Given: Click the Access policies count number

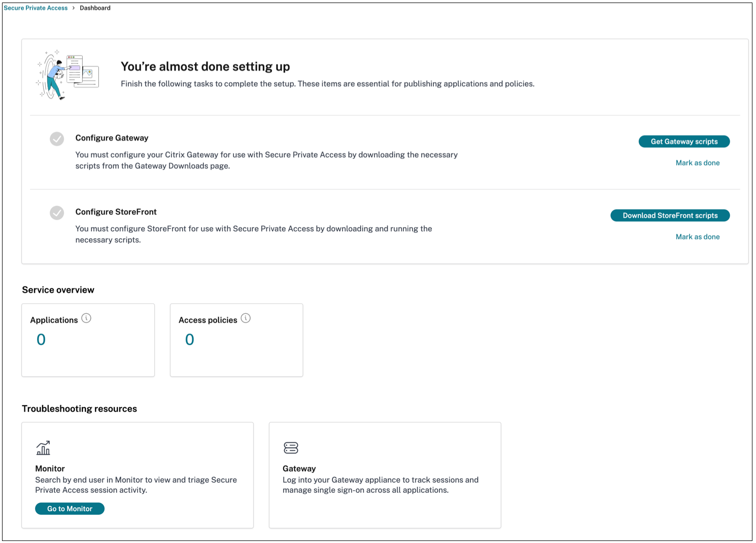Looking at the screenshot, I should pyautogui.click(x=190, y=340).
